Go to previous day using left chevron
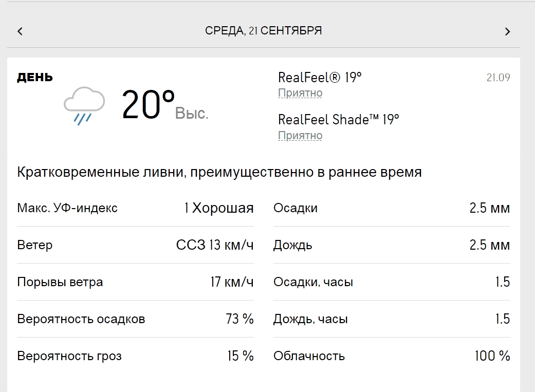The image size is (535, 392). (x=20, y=31)
